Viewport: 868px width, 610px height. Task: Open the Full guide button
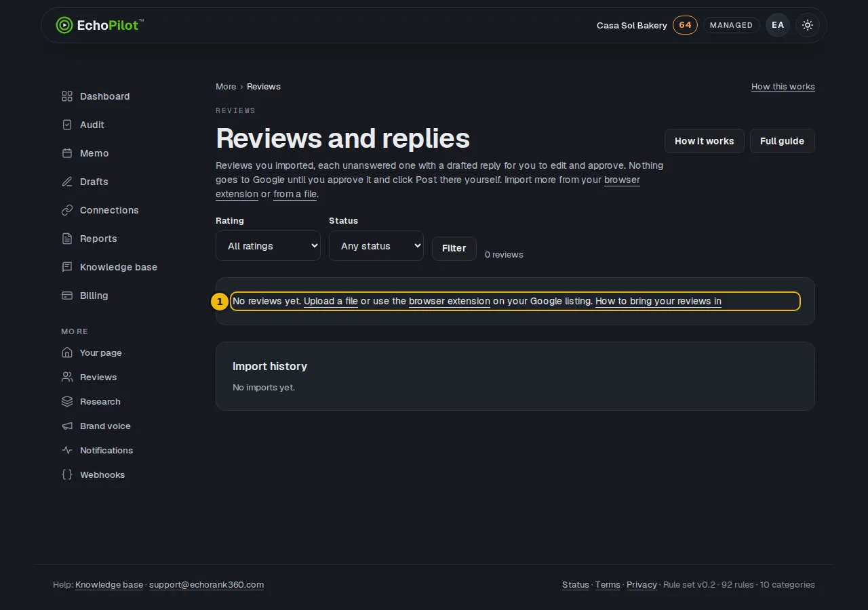coord(782,141)
